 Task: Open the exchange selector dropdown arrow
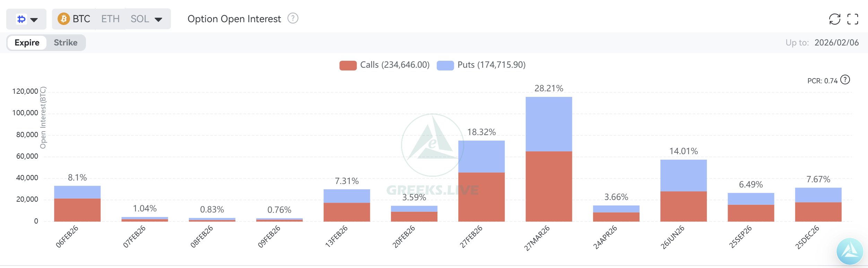(34, 19)
